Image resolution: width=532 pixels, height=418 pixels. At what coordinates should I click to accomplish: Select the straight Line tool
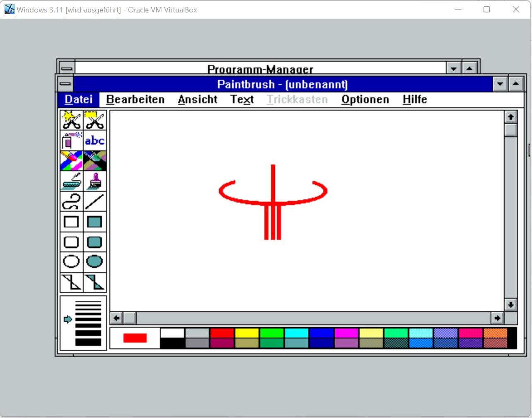(x=95, y=201)
